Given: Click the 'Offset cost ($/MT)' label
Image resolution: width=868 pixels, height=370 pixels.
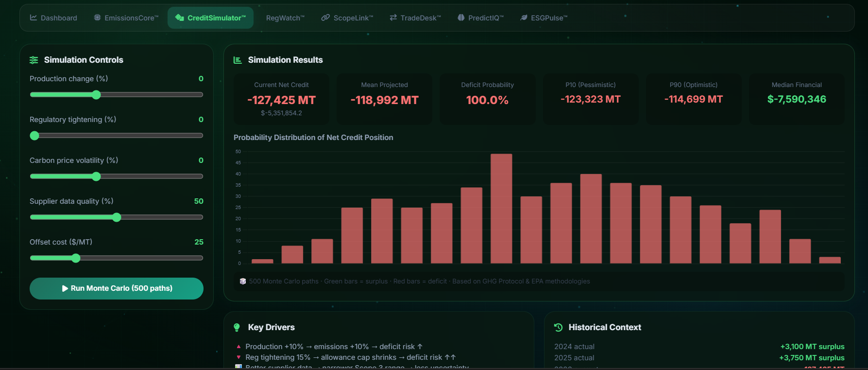Looking at the screenshot, I should 61,242.
